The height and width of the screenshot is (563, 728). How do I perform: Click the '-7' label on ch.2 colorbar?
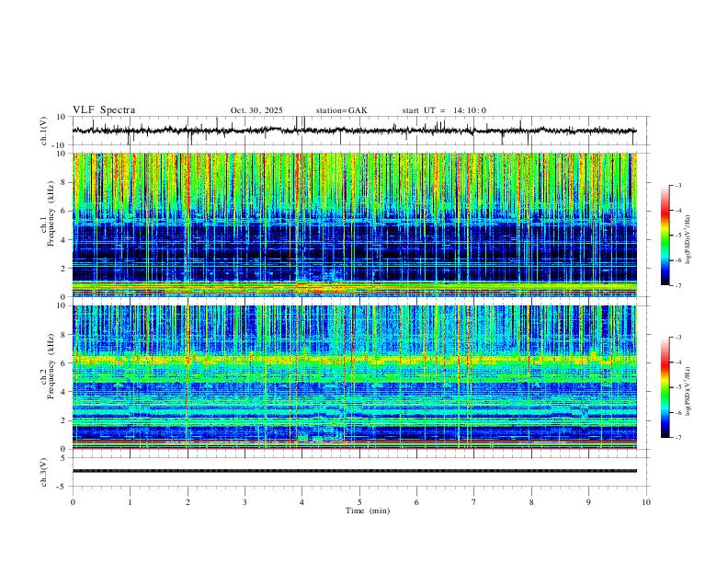coord(678,438)
